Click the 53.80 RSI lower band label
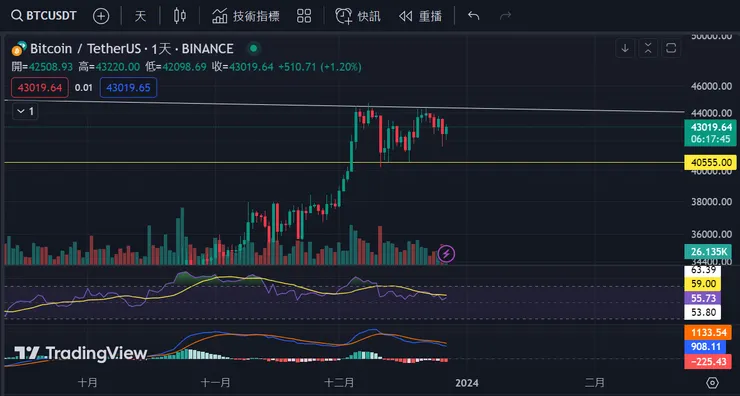Screen dimensions: 740x396 pos(703,312)
